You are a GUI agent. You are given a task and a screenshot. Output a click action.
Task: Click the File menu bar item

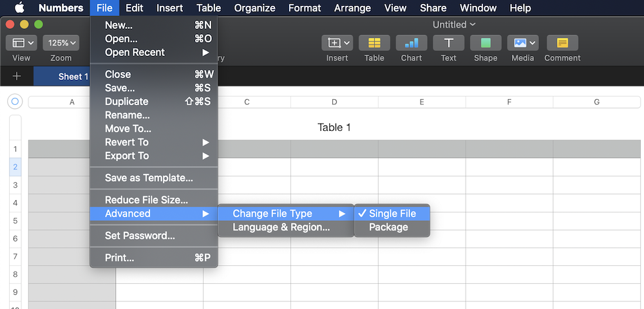tap(105, 8)
